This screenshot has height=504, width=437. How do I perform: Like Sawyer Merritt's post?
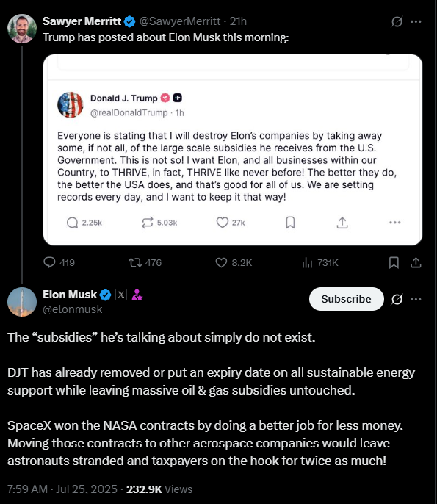pos(234,262)
